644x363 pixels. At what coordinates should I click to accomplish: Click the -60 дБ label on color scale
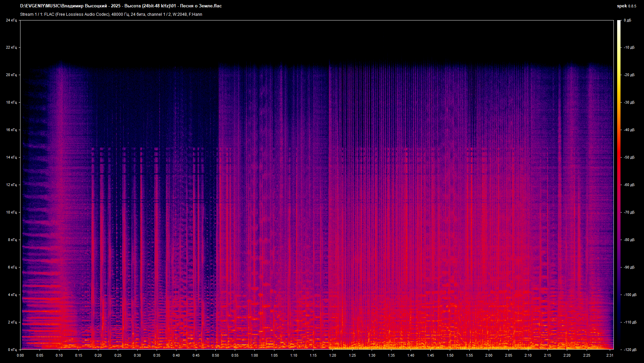[x=629, y=185]
